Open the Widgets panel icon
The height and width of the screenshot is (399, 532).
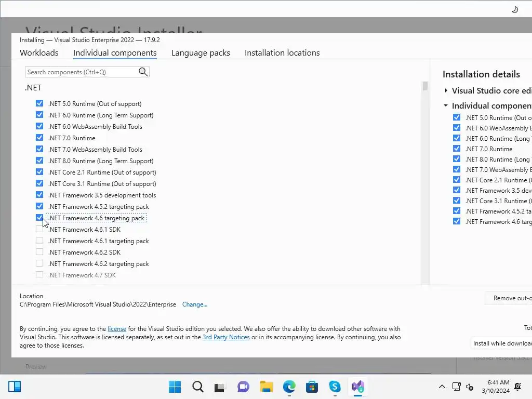pos(15,387)
